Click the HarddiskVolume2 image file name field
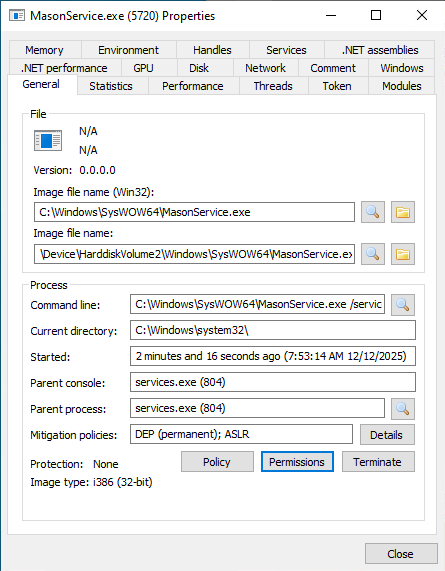 tap(194, 254)
